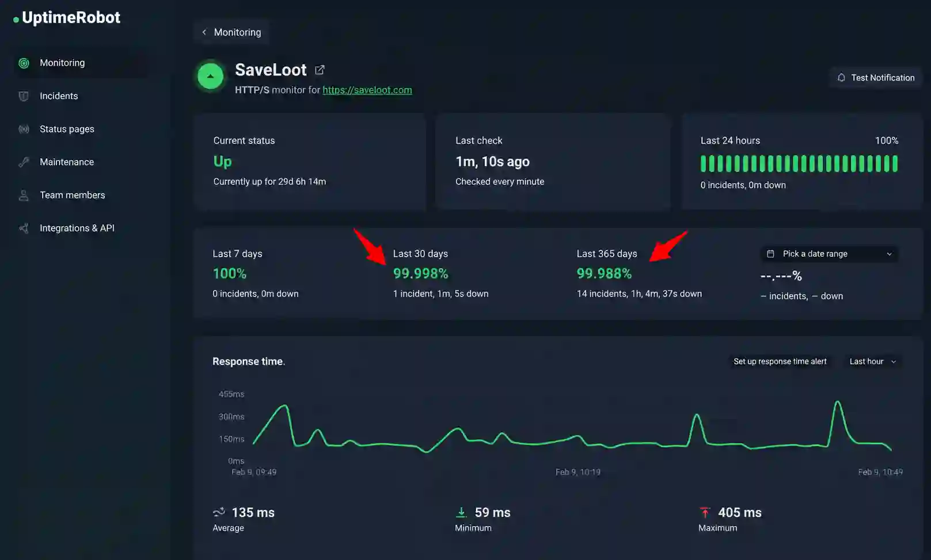Click the '405 ms' maximum value
Screen dimensions: 931x560
point(740,512)
